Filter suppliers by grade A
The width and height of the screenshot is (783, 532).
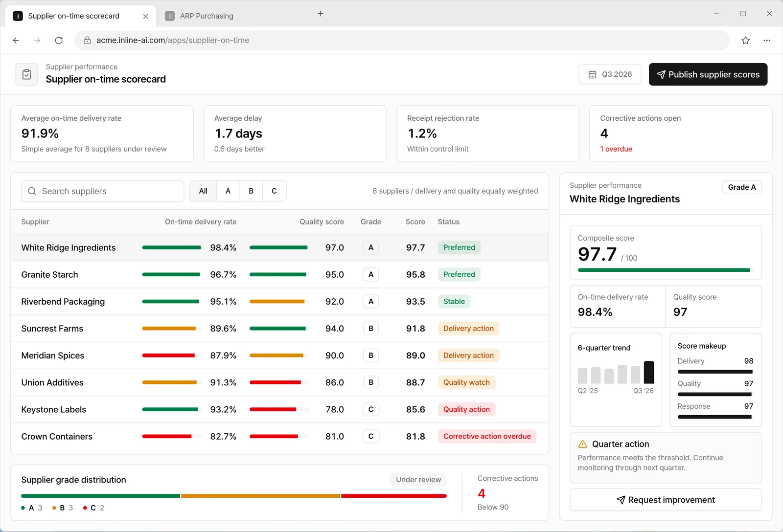click(228, 191)
